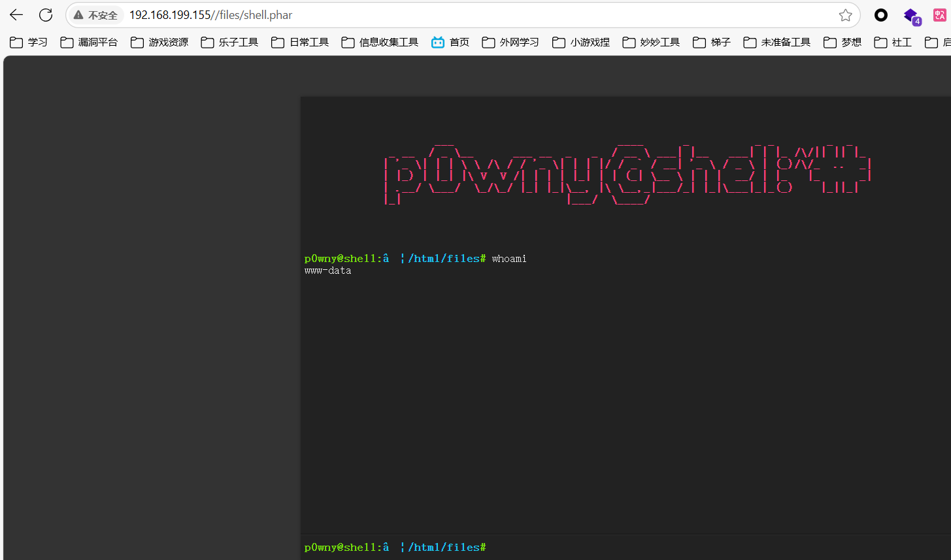The width and height of the screenshot is (951, 560).
Task: Click the 不安全 site security indicator
Action: pos(96,15)
